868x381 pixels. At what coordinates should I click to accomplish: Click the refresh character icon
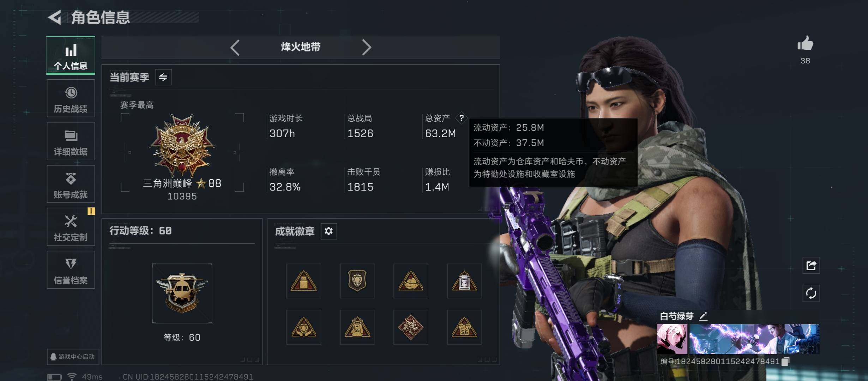(x=811, y=293)
